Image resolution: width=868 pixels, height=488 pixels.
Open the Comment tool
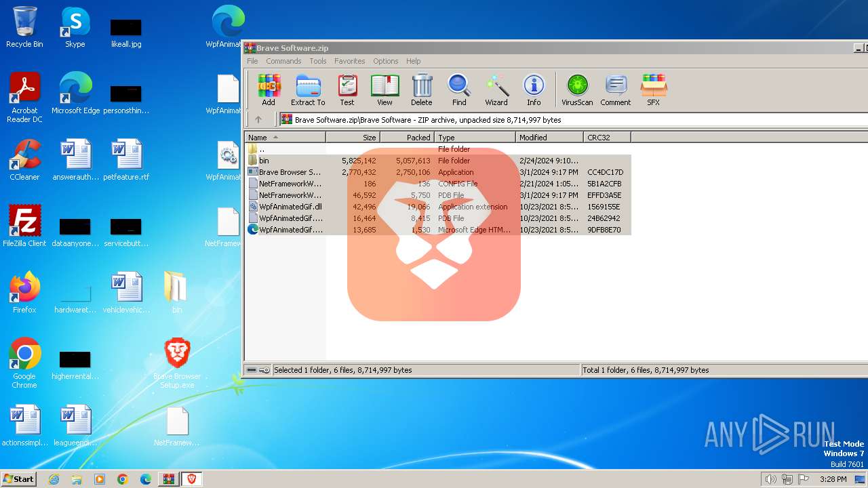(x=616, y=90)
